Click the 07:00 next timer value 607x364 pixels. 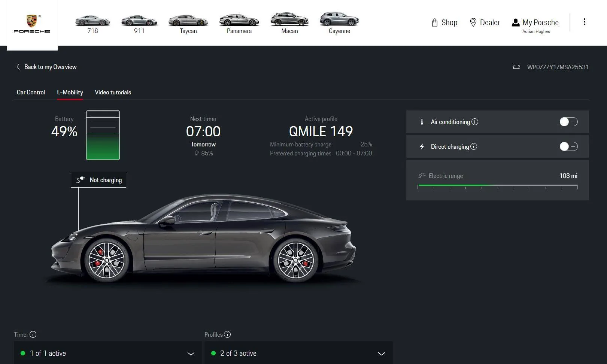[x=203, y=131]
